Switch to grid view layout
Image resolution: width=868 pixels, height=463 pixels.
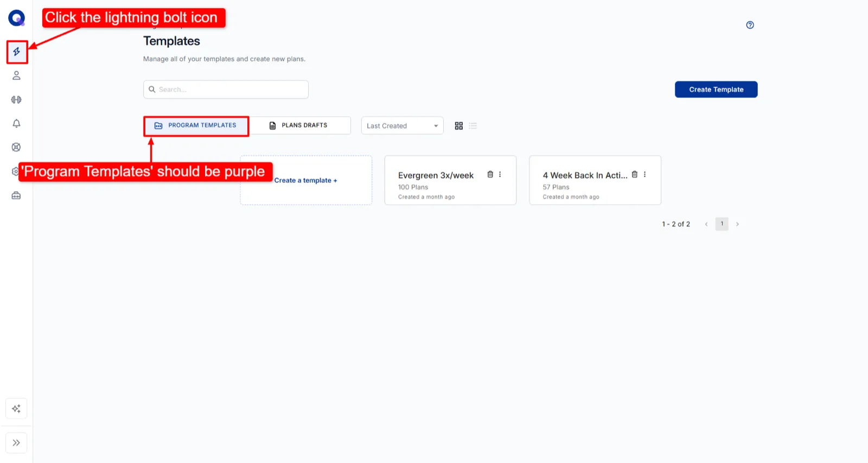pyautogui.click(x=458, y=126)
